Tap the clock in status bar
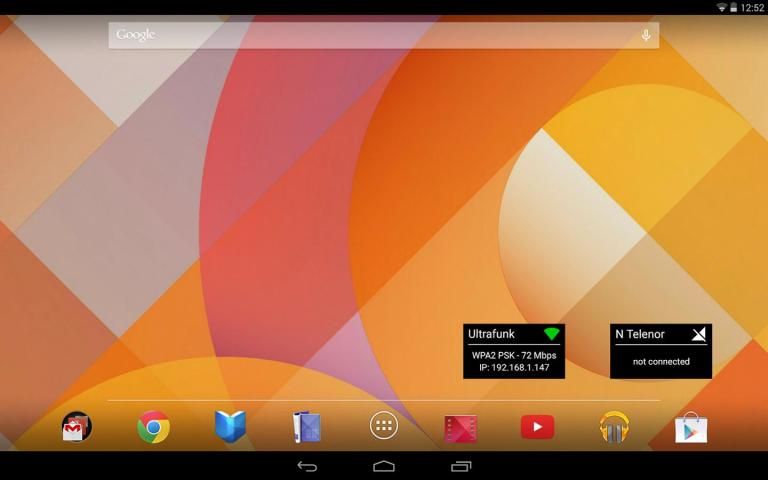This screenshot has height=480, width=768. pos(752,7)
